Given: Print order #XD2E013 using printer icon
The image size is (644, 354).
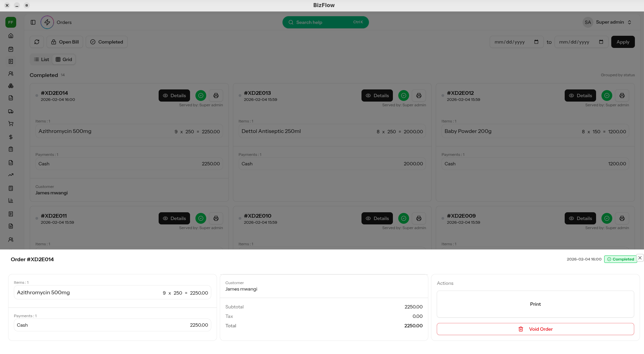Looking at the screenshot, I should 419,96.
